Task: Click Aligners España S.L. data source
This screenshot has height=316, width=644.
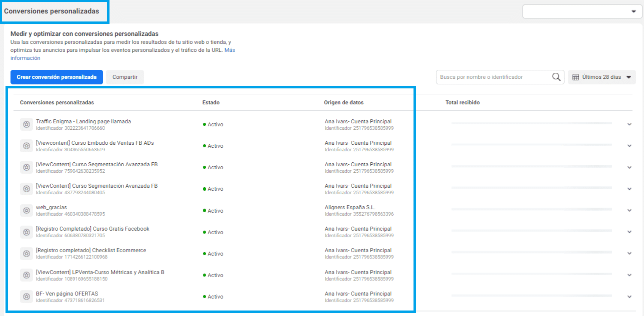Action: tap(350, 207)
